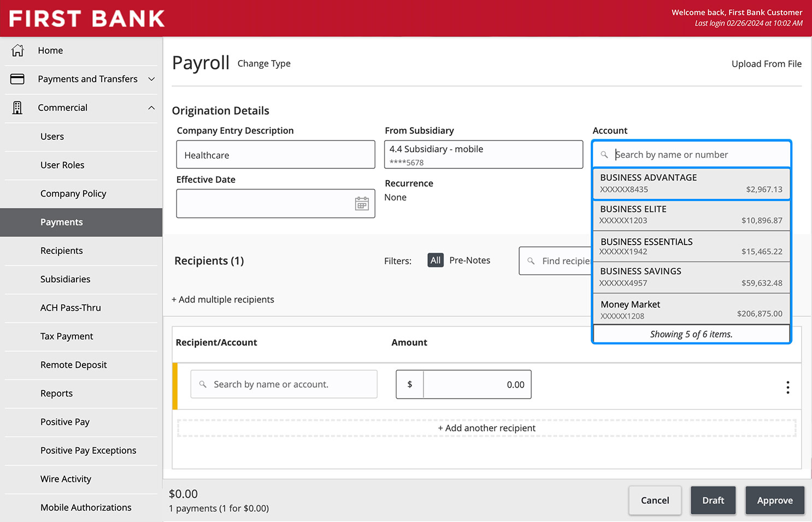This screenshot has width=812, height=522.
Task: Focus recipient search by name or account
Action: click(x=284, y=384)
